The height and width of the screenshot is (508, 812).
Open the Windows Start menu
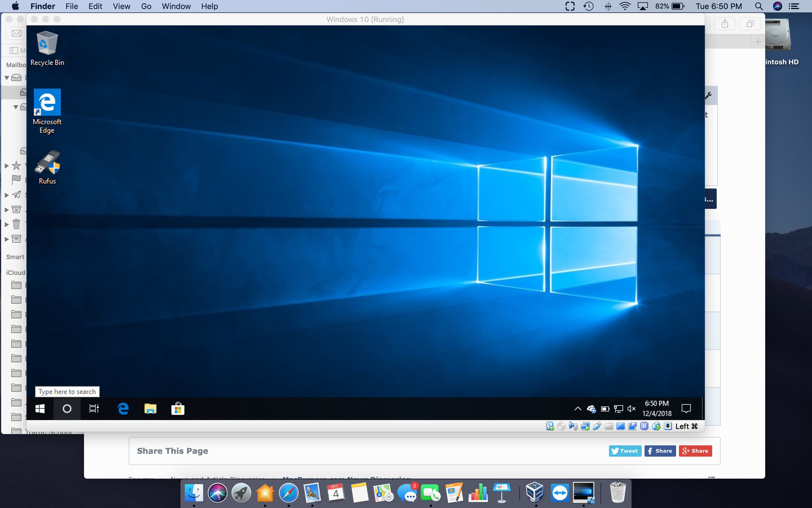[40, 409]
